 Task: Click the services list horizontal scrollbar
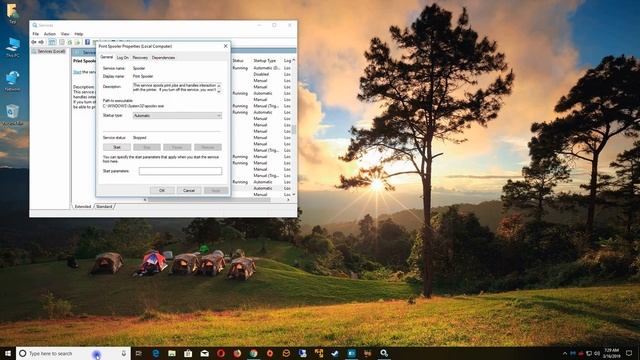[209, 200]
